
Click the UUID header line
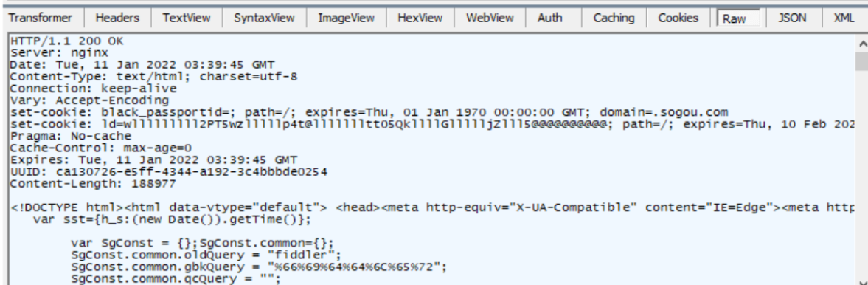coord(169,172)
